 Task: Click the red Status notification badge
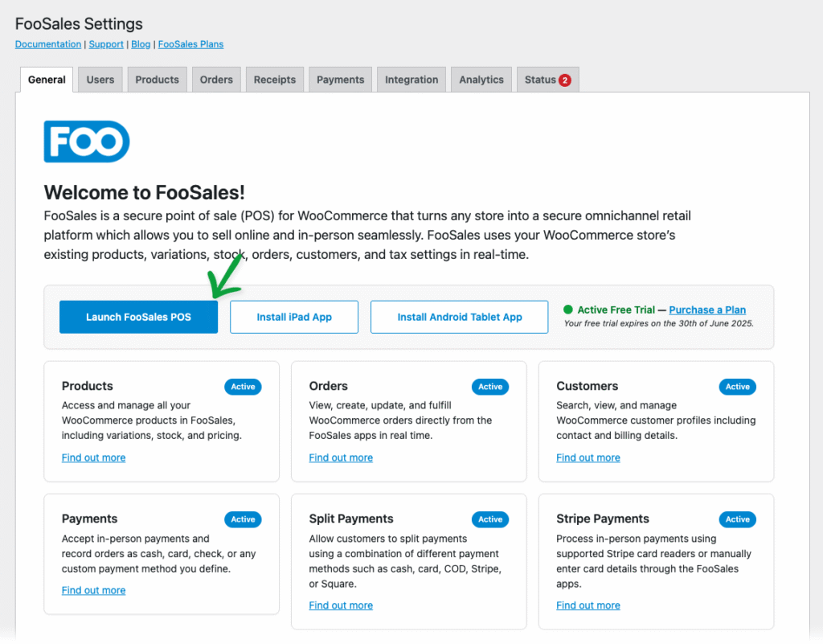pos(565,80)
